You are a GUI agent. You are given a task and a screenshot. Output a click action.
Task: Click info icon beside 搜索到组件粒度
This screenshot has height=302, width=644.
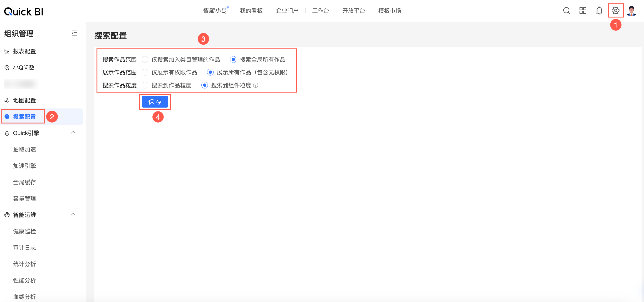[x=255, y=85]
